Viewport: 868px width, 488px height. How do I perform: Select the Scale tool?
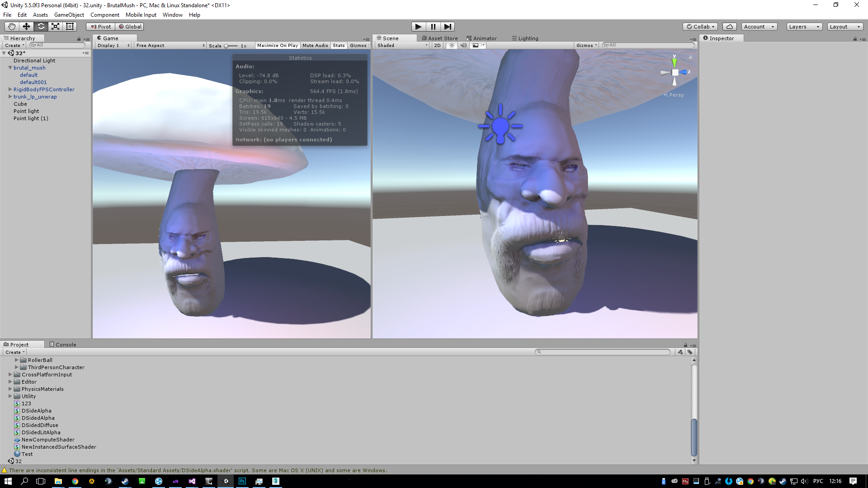pyautogui.click(x=55, y=27)
